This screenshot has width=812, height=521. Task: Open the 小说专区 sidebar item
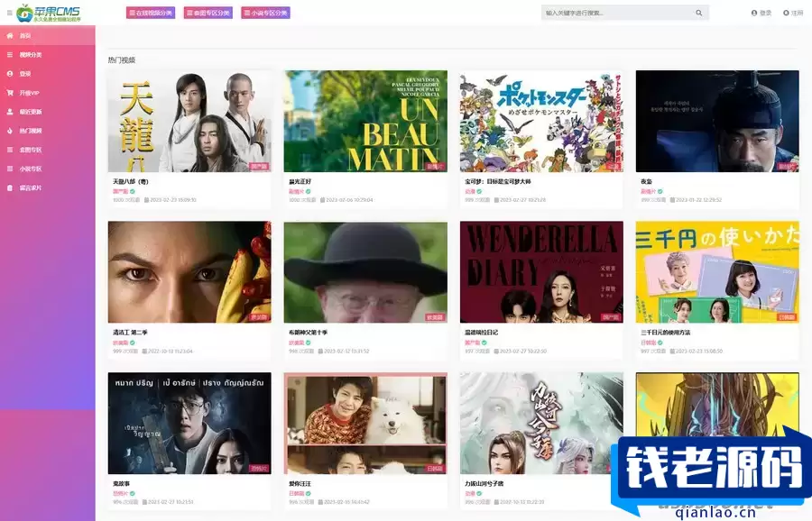coord(48,169)
